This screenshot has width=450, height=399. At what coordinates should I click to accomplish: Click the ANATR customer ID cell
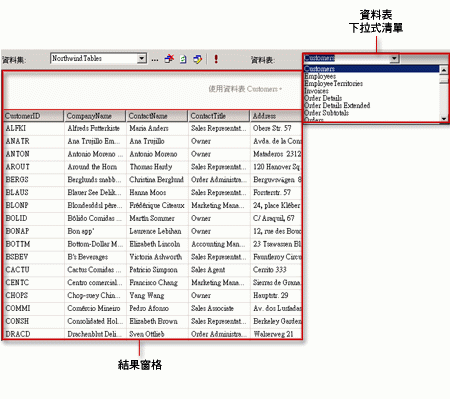coord(34,141)
